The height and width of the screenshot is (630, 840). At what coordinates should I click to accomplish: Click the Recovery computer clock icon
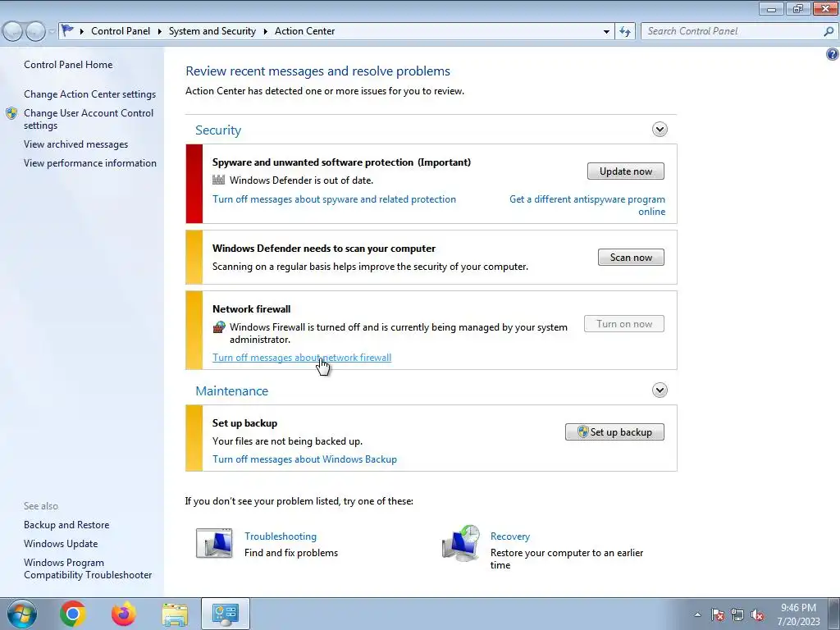tap(461, 543)
